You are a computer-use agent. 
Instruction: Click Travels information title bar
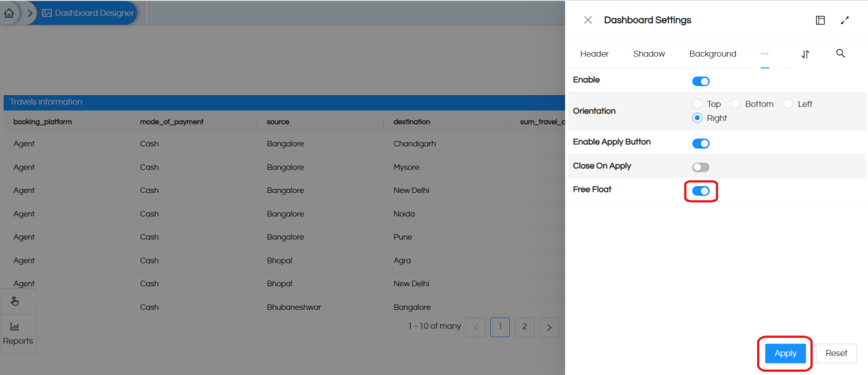point(284,102)
